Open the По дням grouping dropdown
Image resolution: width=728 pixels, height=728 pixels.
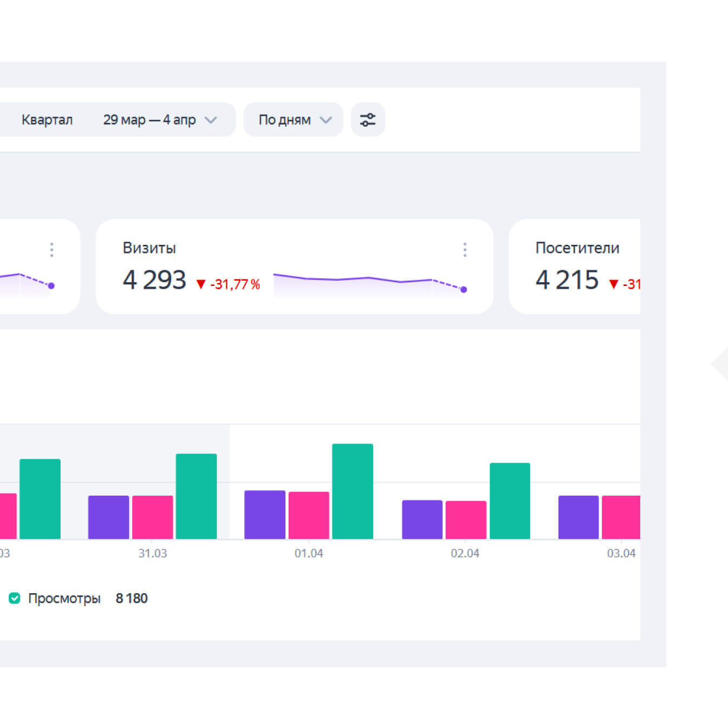point(293,120)
